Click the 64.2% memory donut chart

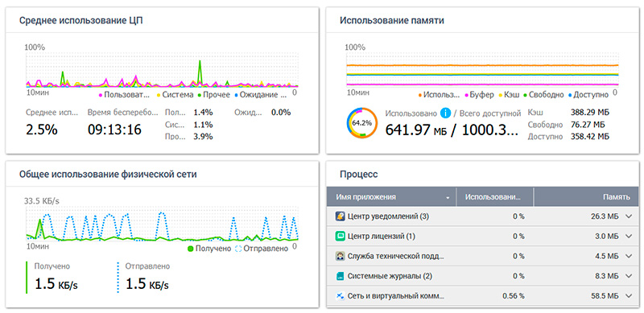pyautogui.click(x=361, y=123)
